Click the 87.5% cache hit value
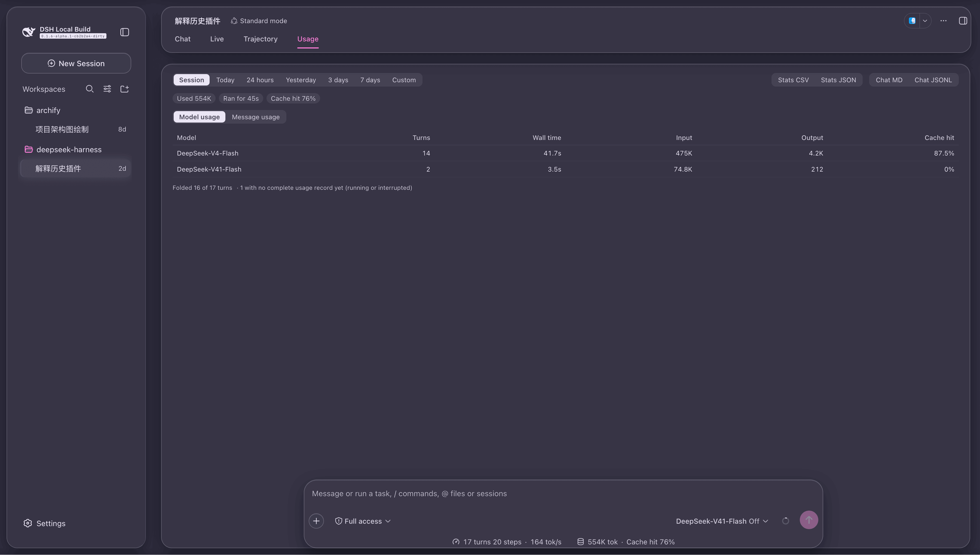This screenshot has width=980, height=555. [x=944, y=153]
